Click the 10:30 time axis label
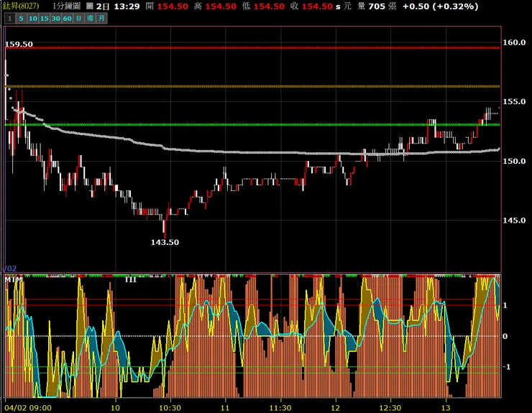532x413 pixels. [170, 407]
